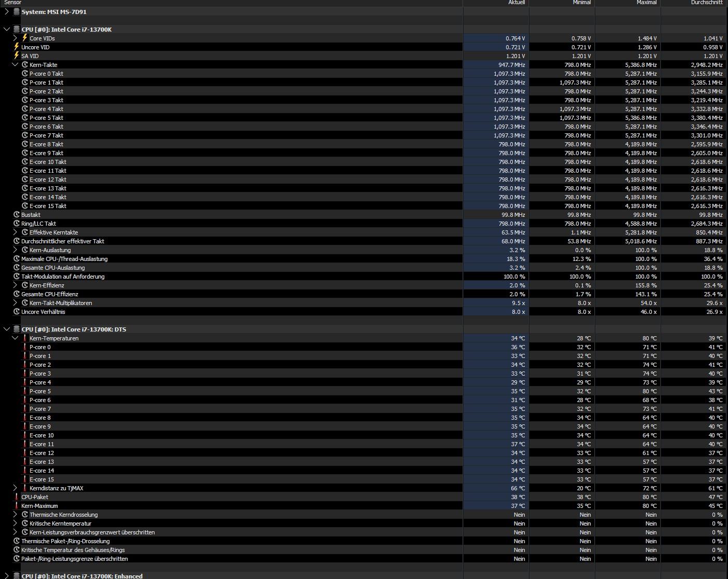Collapse the Kern-Takte tree
The width and height of the screenshot is (728, 579).
coord(15,65)
